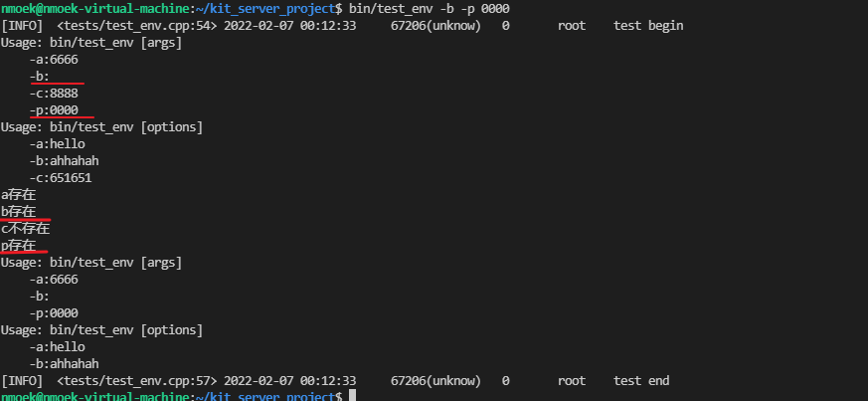Click the tests/test_env.cpp:54 file link

137,26
